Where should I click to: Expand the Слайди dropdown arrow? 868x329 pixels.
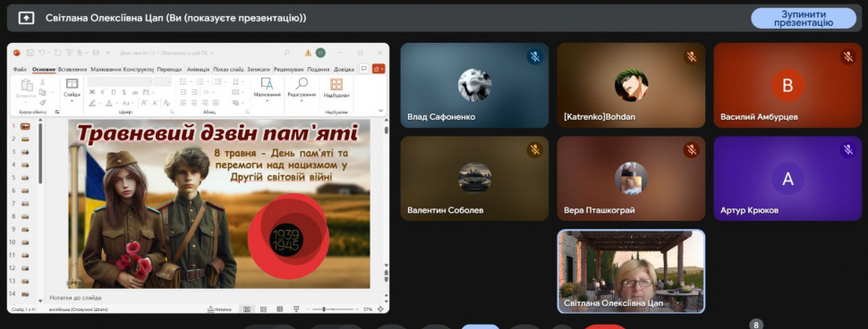tap(72, 101)
